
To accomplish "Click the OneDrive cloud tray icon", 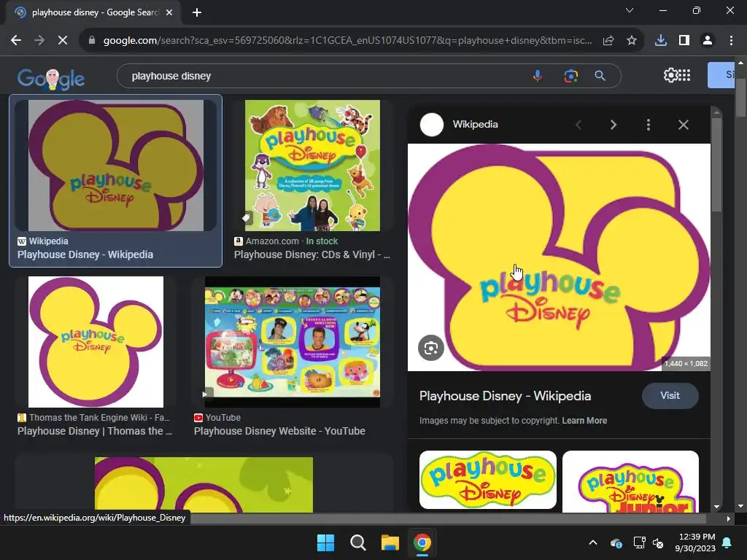I will 616,542.
